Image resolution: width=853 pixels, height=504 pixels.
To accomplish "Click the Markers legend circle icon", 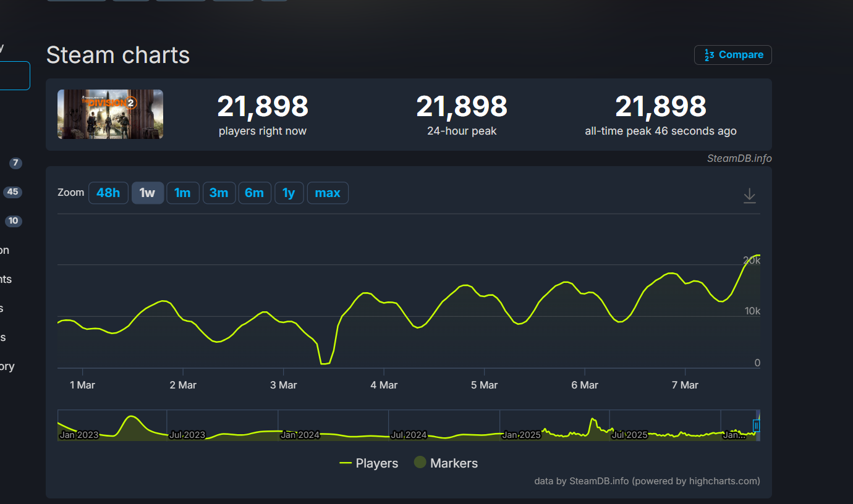I will [x=420, y=463].
